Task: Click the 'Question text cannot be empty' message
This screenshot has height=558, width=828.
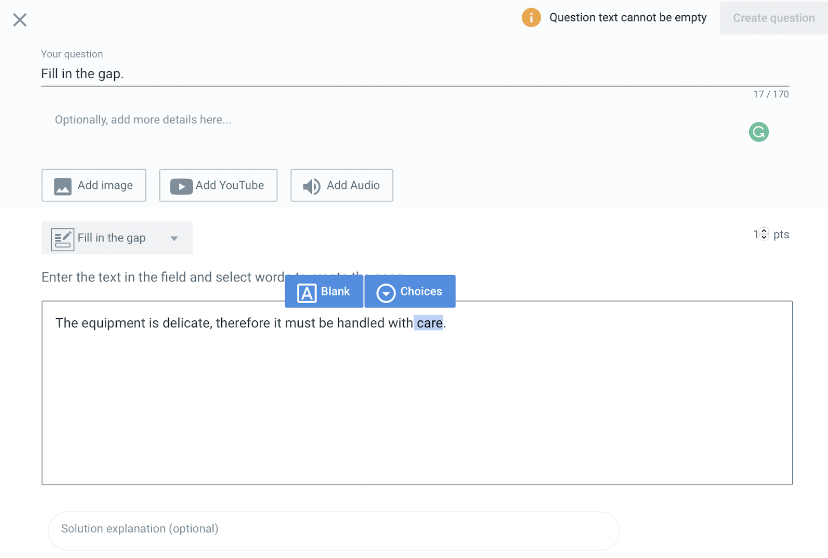Action: coord(628,17)
